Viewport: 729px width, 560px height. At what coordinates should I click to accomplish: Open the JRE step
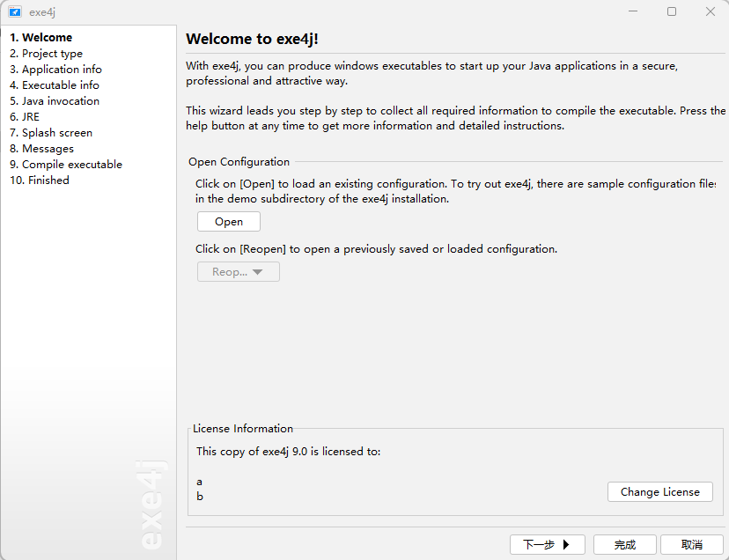(x=25, y=117)
